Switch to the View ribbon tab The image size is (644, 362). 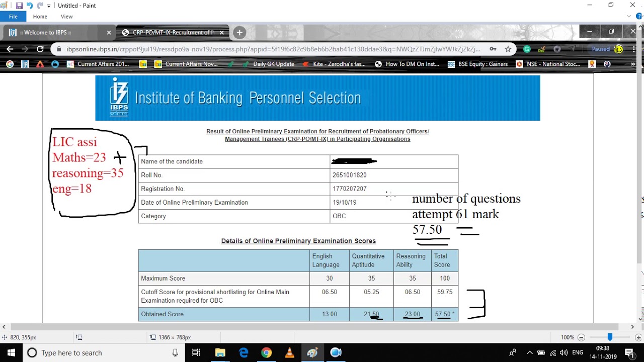click(66, 17)
